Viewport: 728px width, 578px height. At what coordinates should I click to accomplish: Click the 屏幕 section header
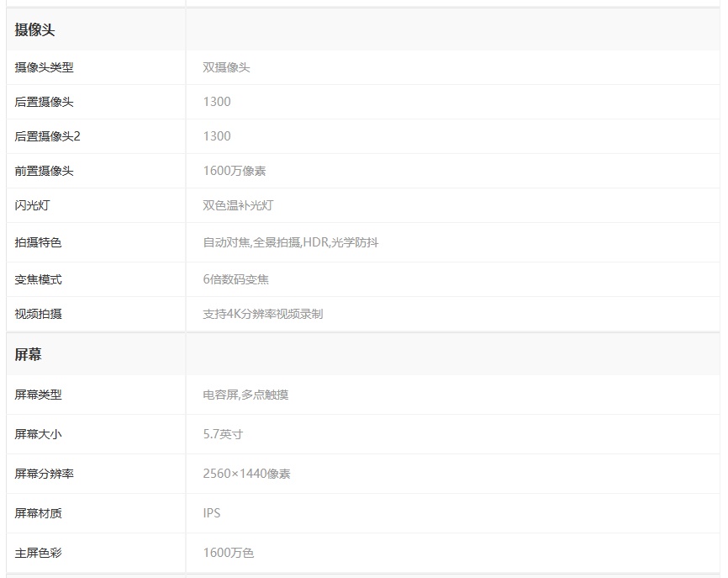29,354
